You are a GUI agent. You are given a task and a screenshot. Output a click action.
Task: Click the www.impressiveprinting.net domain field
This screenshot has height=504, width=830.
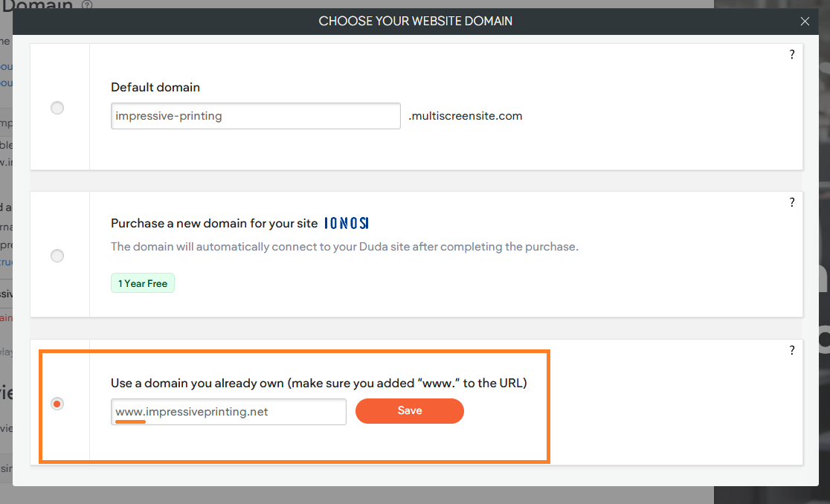(228, 411)
